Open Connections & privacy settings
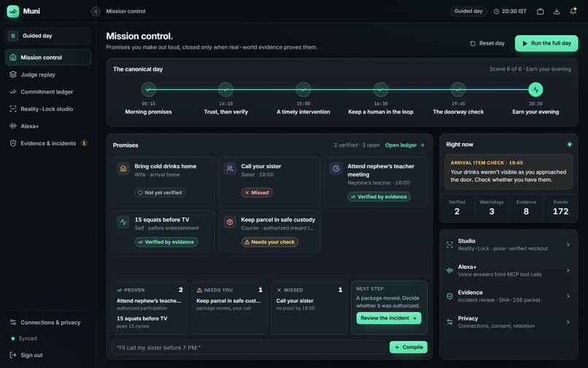This screenshot has height=368, width=588. (x=48, y=322)
